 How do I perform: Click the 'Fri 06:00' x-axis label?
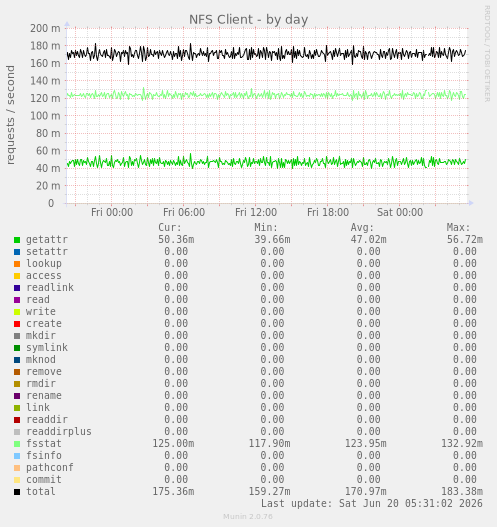(184, 212)
